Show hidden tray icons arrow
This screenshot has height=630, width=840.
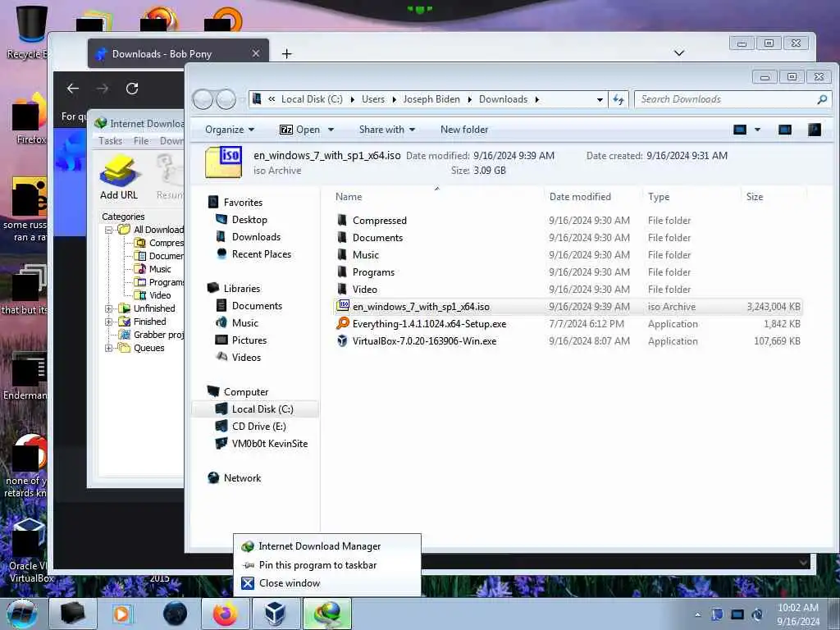697,614
